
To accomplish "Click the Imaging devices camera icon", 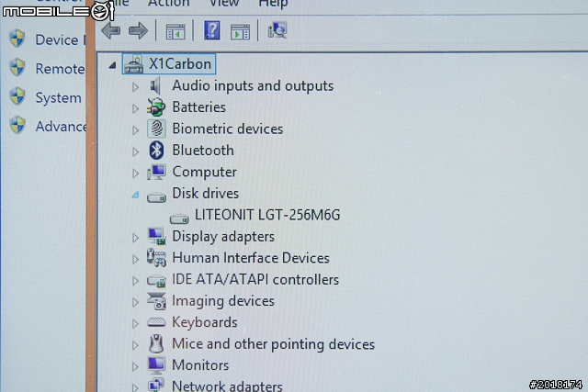I will (156, 301).
